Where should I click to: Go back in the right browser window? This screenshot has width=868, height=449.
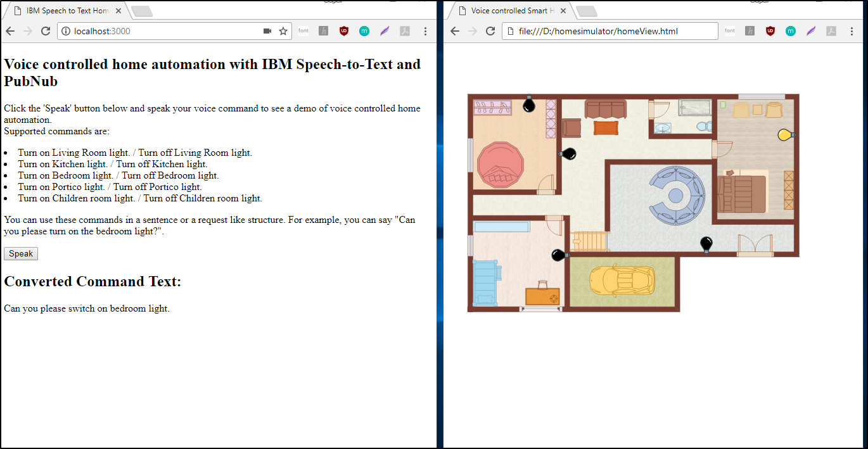point(455,31)
